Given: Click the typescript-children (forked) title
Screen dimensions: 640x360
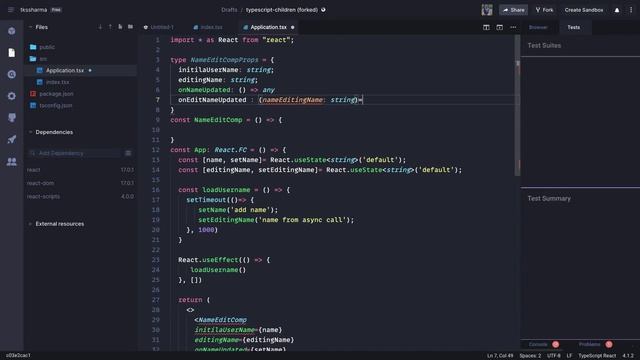Looking at the screenshot, I should coord(282,10).
